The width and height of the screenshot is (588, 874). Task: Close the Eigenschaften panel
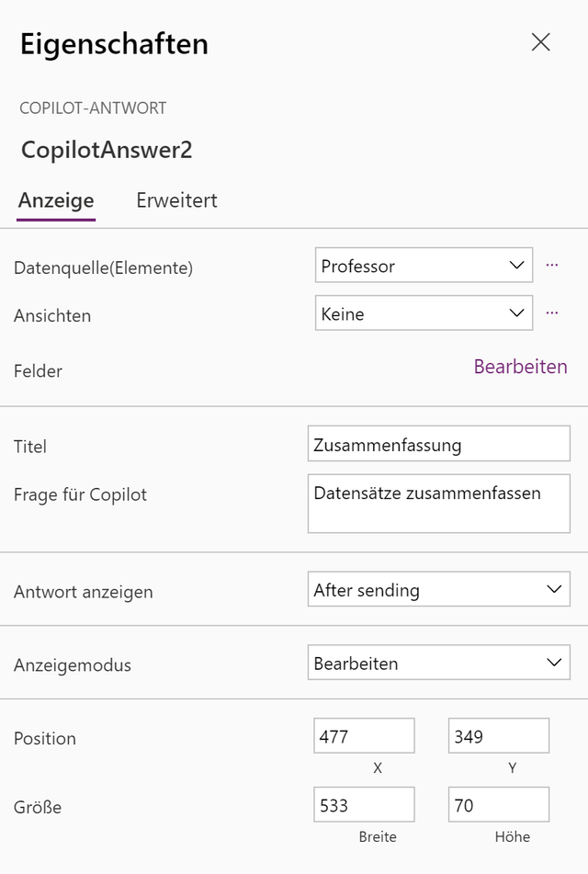point(540,42)
